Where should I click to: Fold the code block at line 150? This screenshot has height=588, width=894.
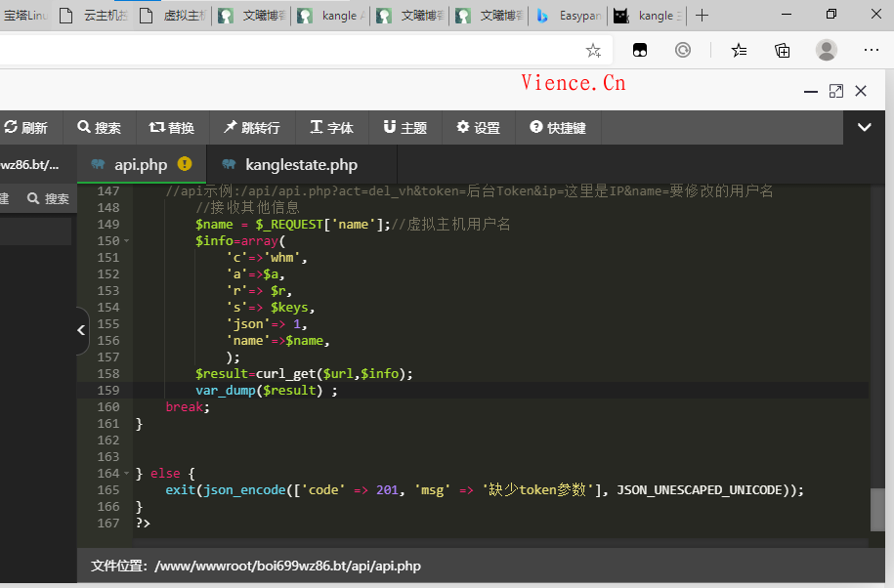click(127, 241)
